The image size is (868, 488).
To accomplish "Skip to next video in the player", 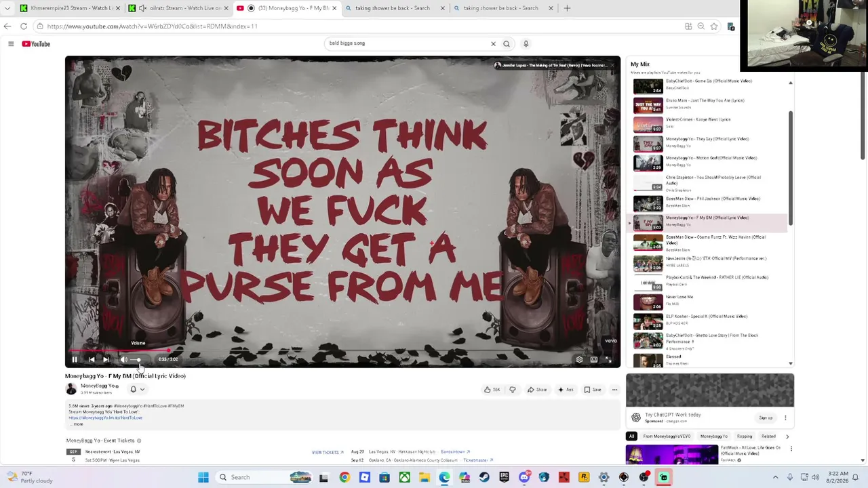I will [x=106, y=359].
